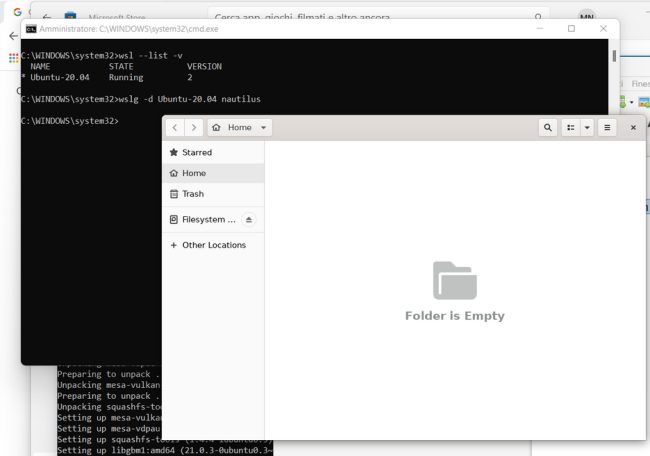This screenshot has height=456, width=650.
Task: Click the Google apps grid icon in browser
Action: pyautogui.click(x=13, y=58)
